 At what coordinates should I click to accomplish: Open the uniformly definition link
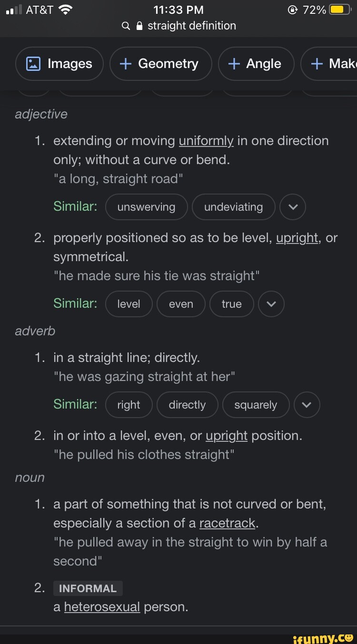(x=206, y=141)
